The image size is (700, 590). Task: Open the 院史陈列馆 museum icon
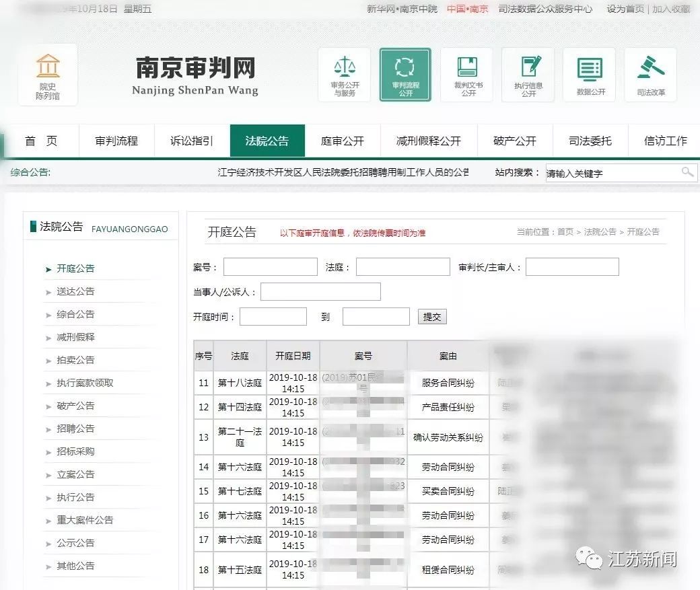[48, 75]
